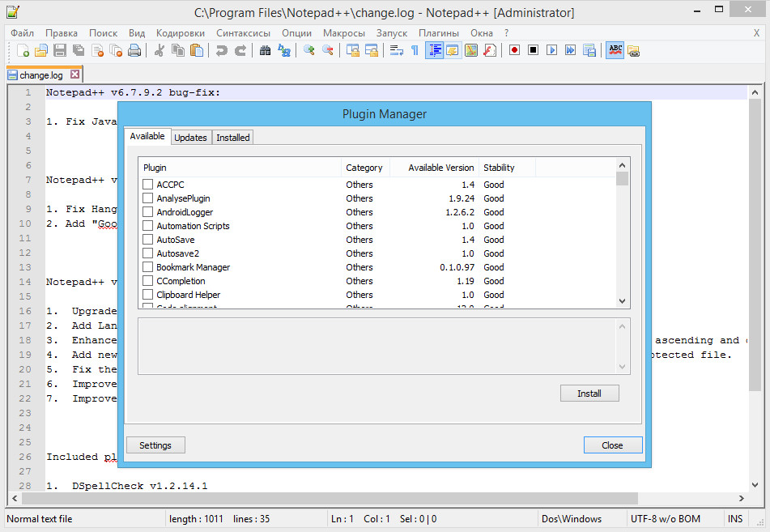Check the Bookmark Manager checkbox

[x=147, y=266]
